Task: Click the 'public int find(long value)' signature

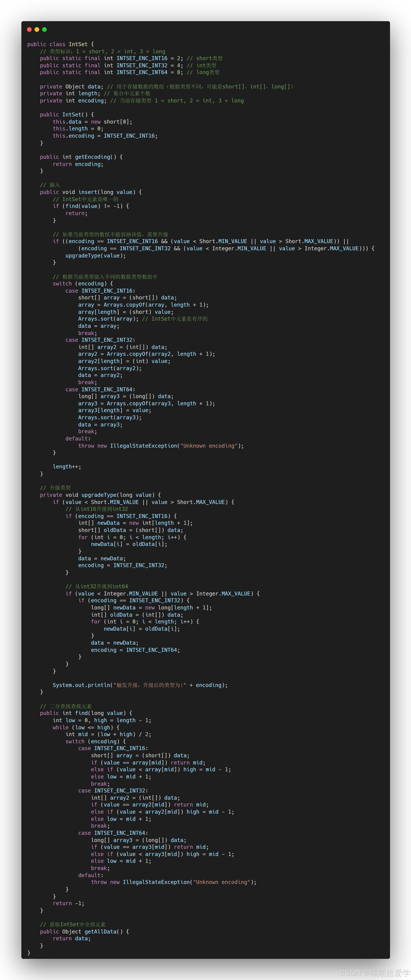Action: click(86, 713)
